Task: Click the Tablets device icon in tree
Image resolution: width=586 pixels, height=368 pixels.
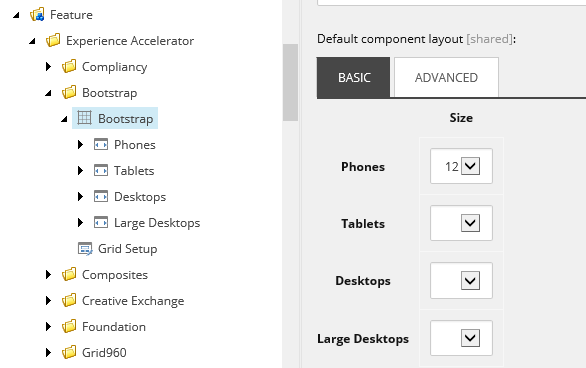Action: point(101,170)
